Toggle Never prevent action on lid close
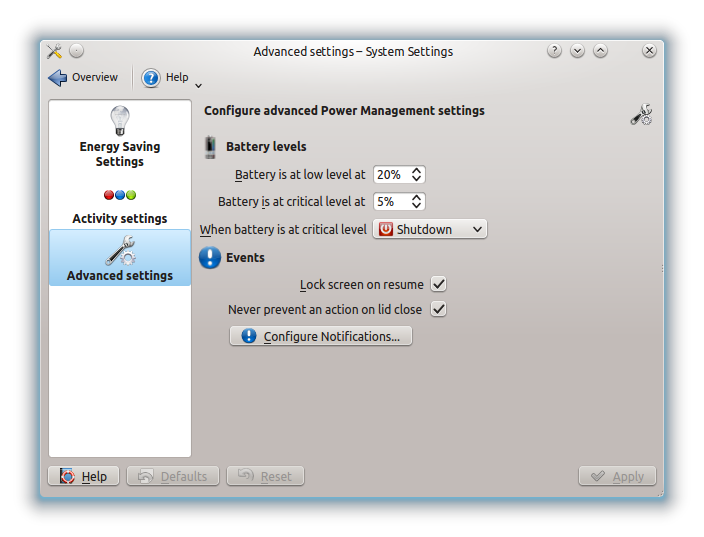 438,309
